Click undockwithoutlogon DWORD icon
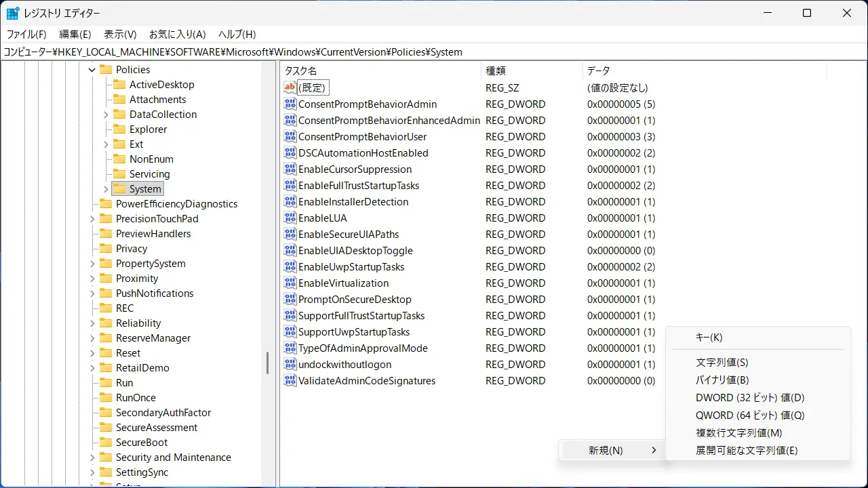 point(290,364)
